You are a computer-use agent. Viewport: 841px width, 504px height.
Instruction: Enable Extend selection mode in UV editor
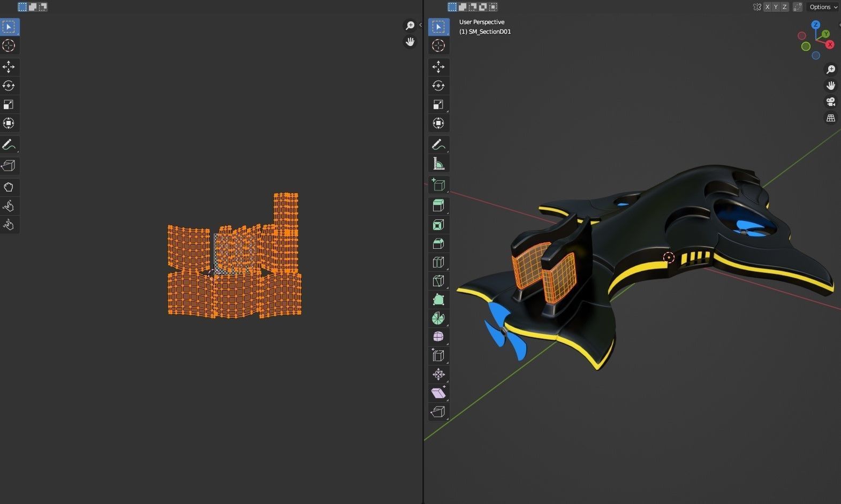pos(33,7)
